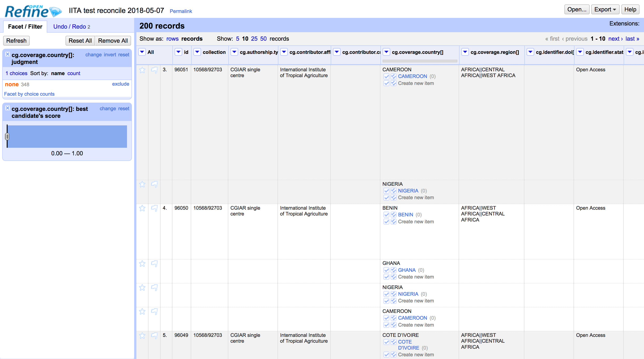Click the 1 choices link
This screenshot has height=359, width=644.
tap(17, 74)
